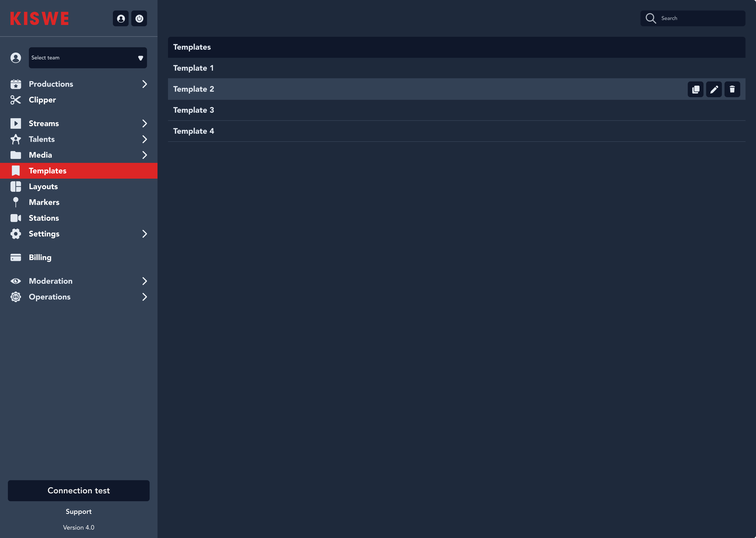This screenshot has width=756, height=538.
Task: Expand the Moderation submenu chevron
Action: pyautogui.click(x=144, y=281)
